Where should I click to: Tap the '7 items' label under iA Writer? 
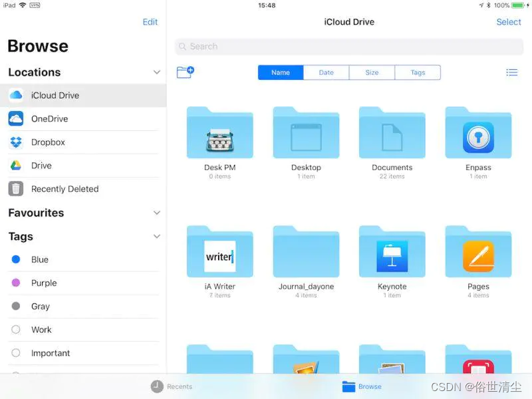coord(220,295)
